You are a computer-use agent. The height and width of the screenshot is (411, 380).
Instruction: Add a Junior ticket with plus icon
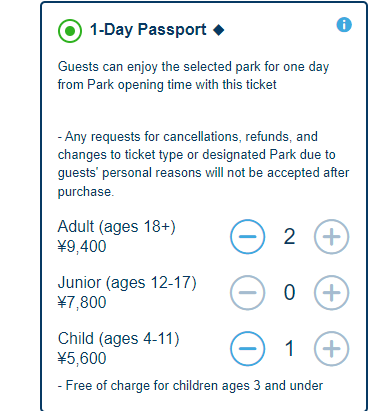pos(331,293)
